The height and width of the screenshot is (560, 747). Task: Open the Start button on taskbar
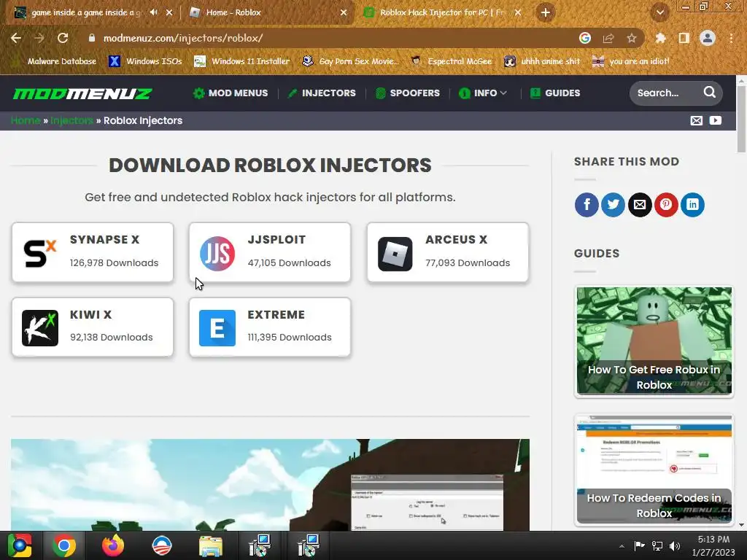click(20, 545)
